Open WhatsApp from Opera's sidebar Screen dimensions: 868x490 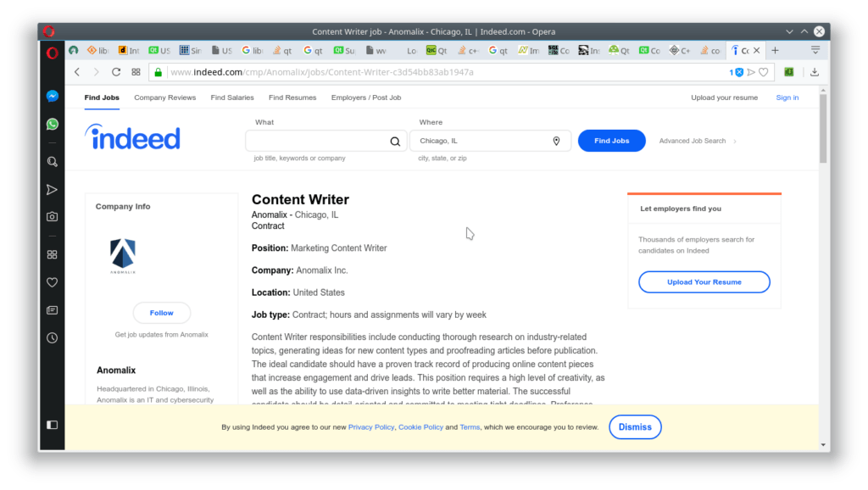pos(52,124)
